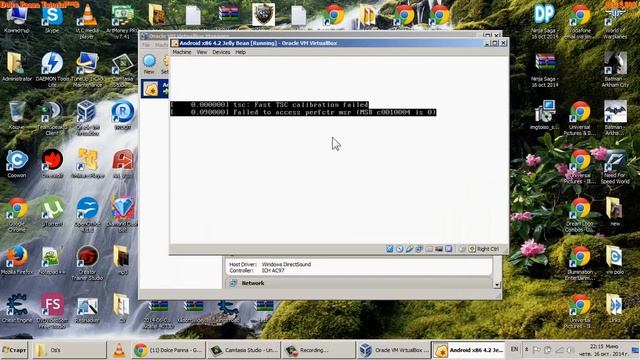The image size is (640, 360).
Task: Click the New button in VirtualBox Manager
Action: pos(149,64)
